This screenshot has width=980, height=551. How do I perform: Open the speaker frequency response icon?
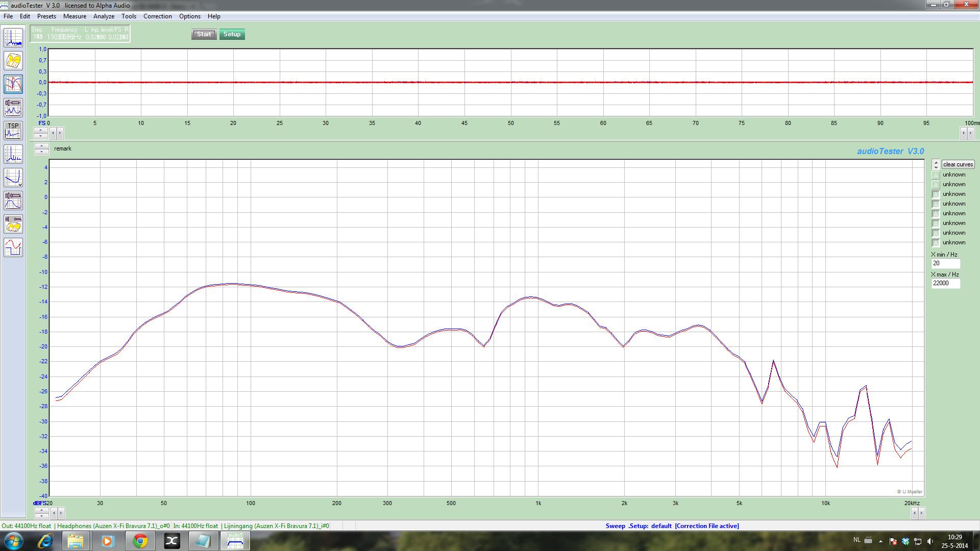click(13, 201)
